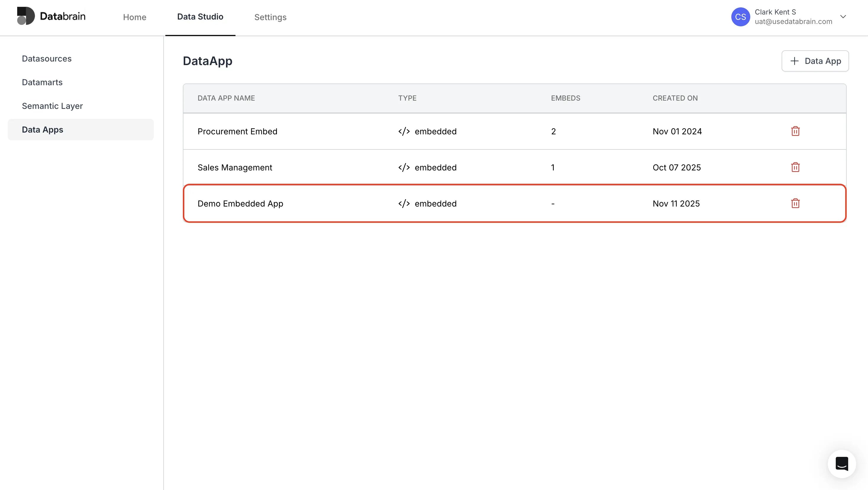Viewport: 868px width, 490px height.
Task: Select Data Apps in the sidebar
Action: pyautogui.click(x=80, y=129)
